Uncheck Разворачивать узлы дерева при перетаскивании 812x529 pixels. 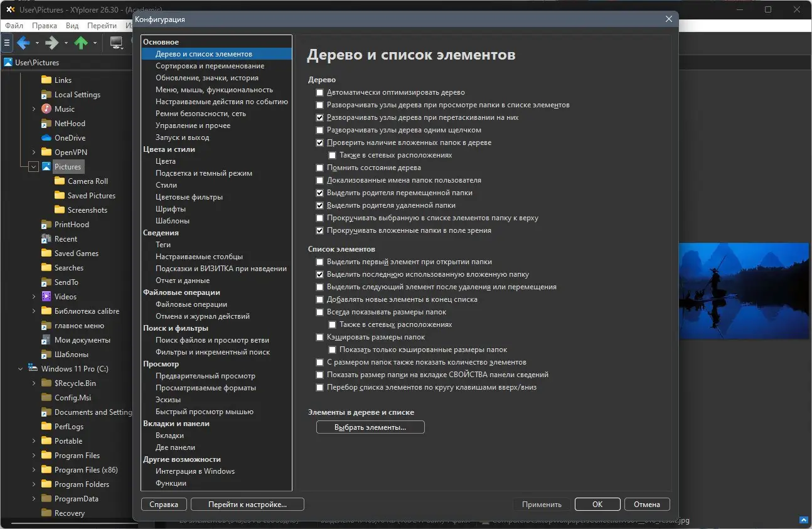point(320,117)
